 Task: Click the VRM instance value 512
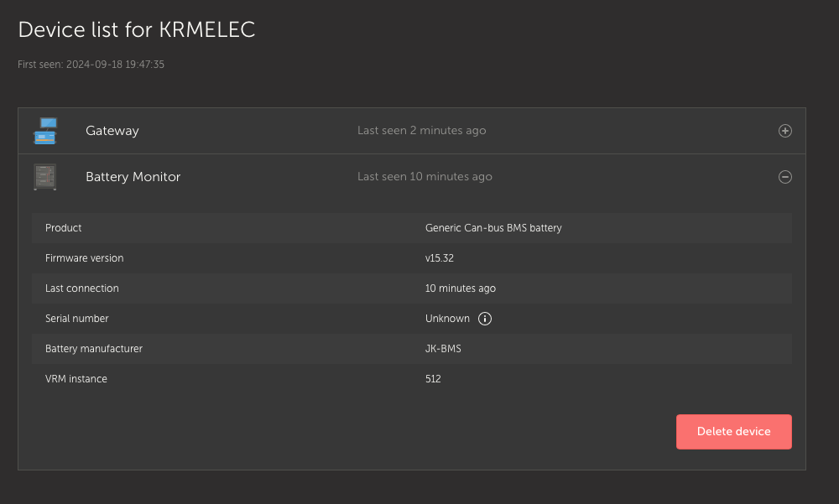tap(433, 379)
